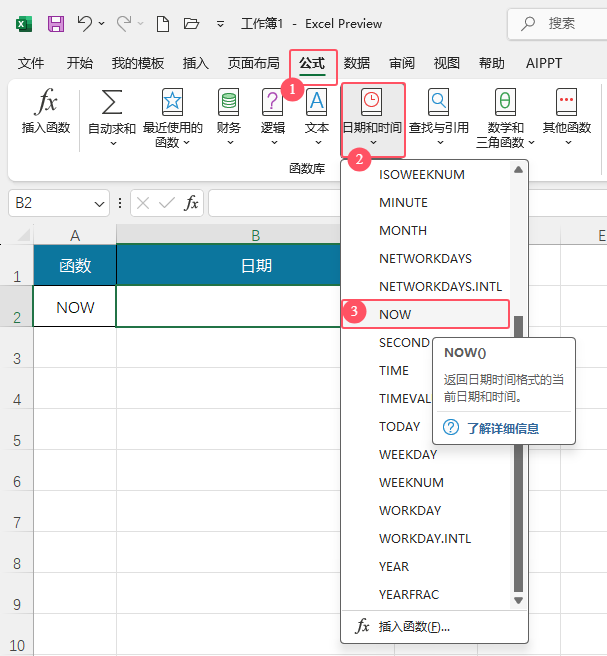Open the 帮助 tab
Screen dimensions: 607x656
(x=492, y=63)
